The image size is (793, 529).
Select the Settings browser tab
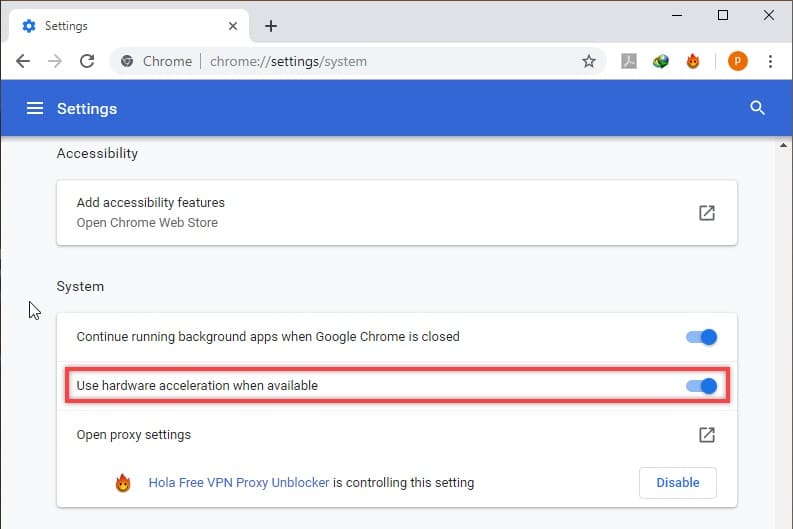pyautogui.click(x=129, y=26)
